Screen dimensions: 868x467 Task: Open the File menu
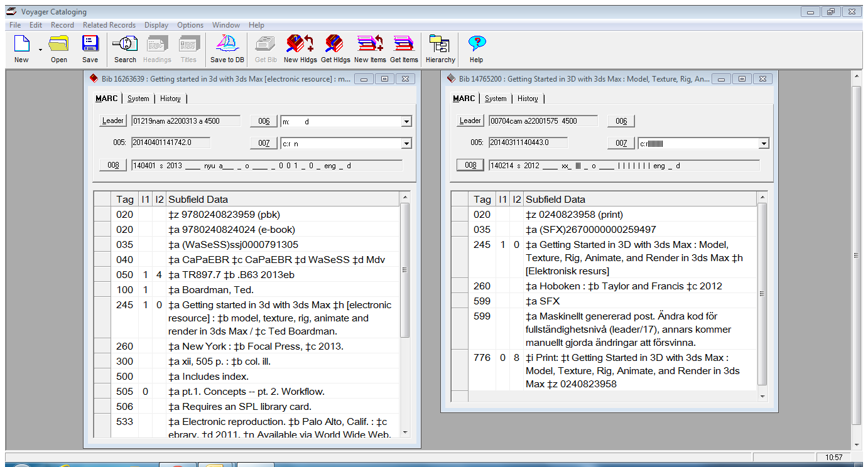(x=15, y=25)
